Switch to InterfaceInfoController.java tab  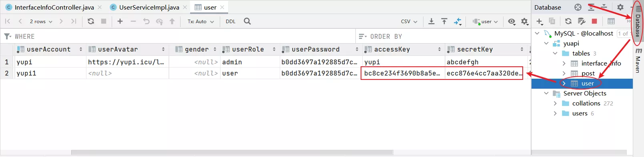54,7
